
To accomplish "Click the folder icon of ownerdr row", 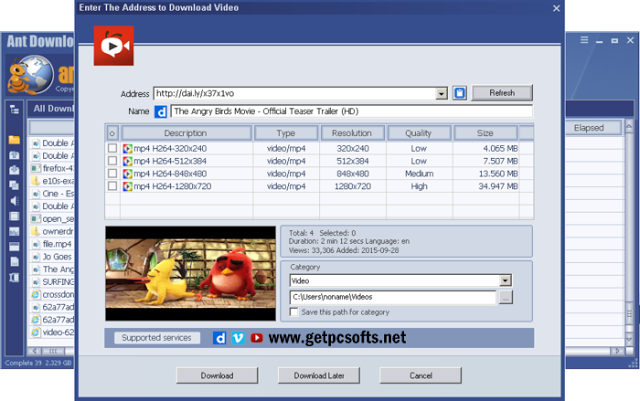I will click(x=36, y=232).
